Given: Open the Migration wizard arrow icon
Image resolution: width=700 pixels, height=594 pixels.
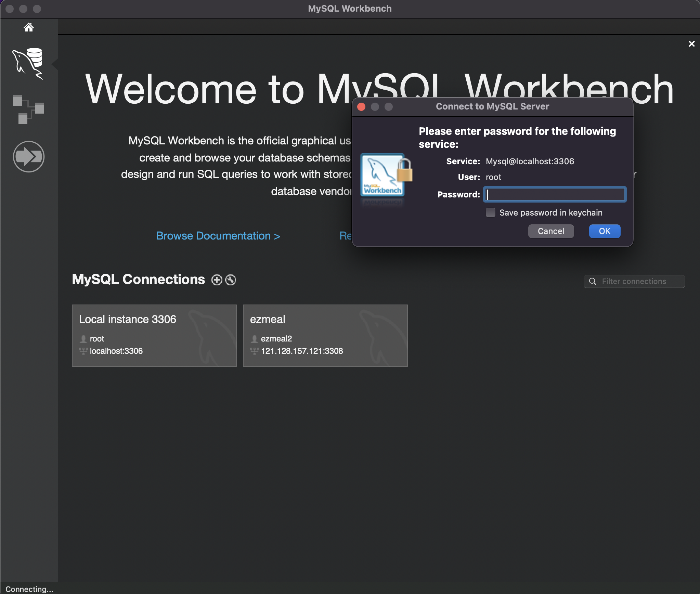Looking at the screenshot, I should [x=29, y=157].
